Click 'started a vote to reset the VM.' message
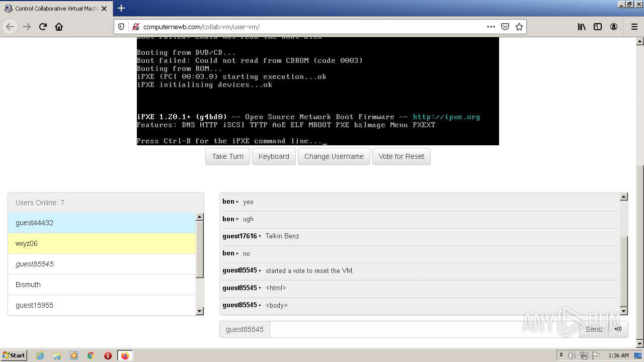Screen dimensions: 644x362 309,270
